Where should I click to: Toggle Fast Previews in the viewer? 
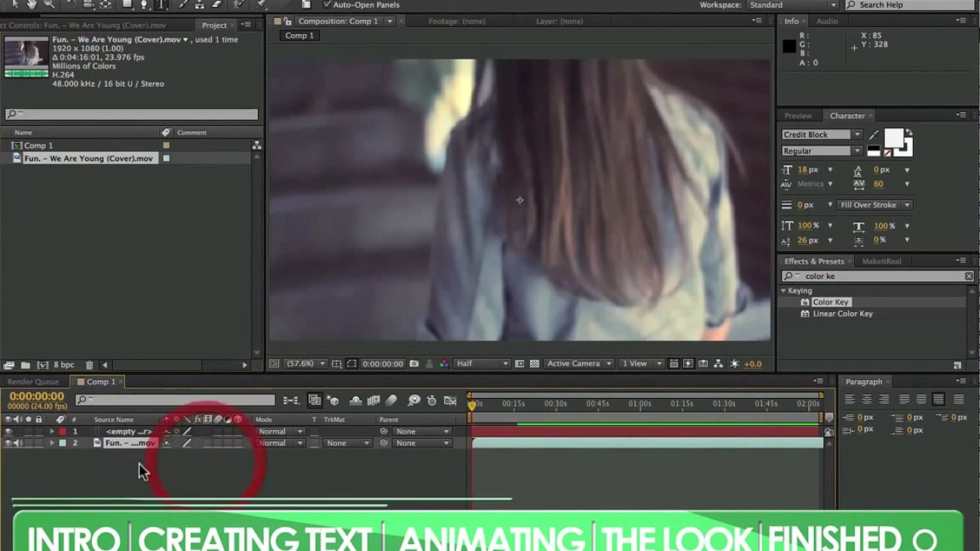tap(688, 364)
